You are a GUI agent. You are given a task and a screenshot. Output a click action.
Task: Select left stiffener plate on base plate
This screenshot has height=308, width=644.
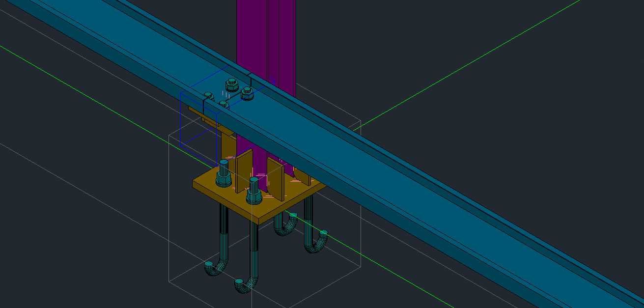click(244, 172)
